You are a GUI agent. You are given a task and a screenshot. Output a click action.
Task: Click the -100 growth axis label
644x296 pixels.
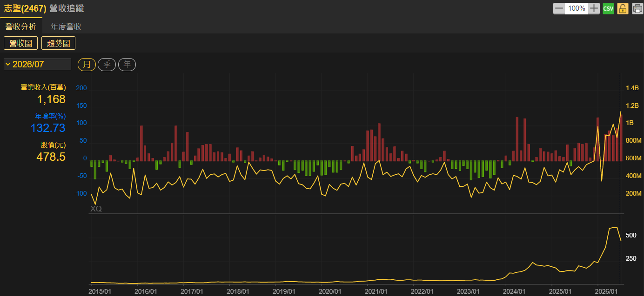[80, 194]
